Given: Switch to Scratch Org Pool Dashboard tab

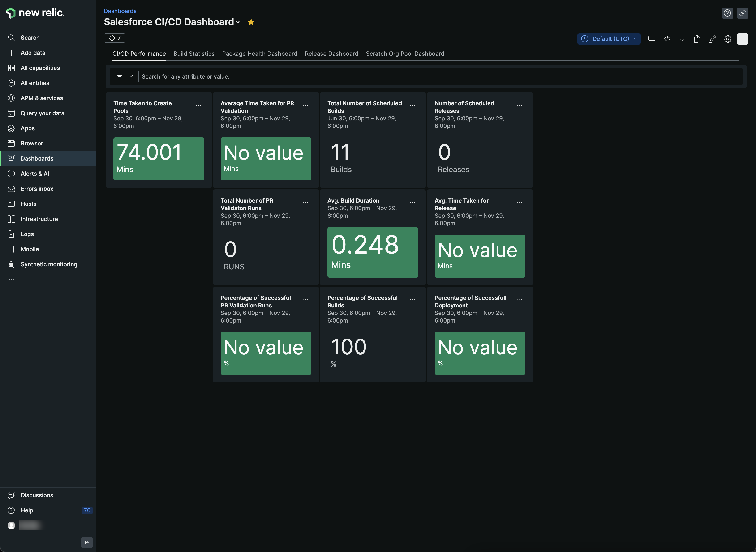Looking at the screenshot, I should (x=405, y=54).
